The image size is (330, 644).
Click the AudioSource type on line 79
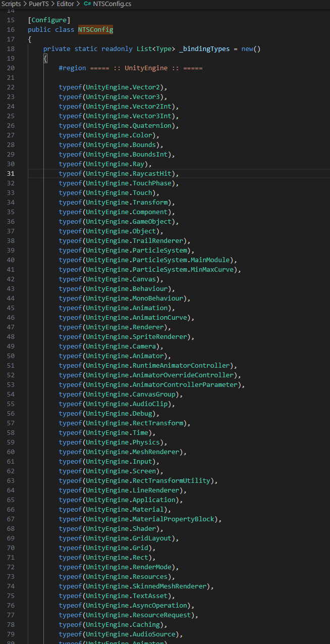tap(153, 634)
